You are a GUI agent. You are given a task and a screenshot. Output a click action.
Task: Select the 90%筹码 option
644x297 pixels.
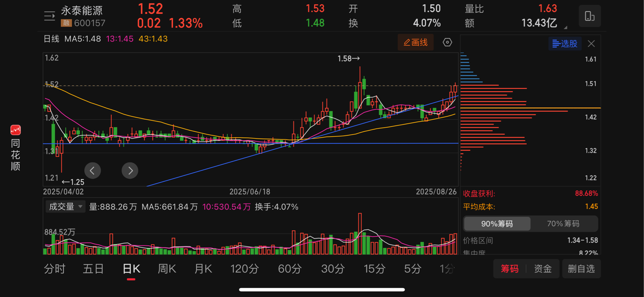coord(497,224)
